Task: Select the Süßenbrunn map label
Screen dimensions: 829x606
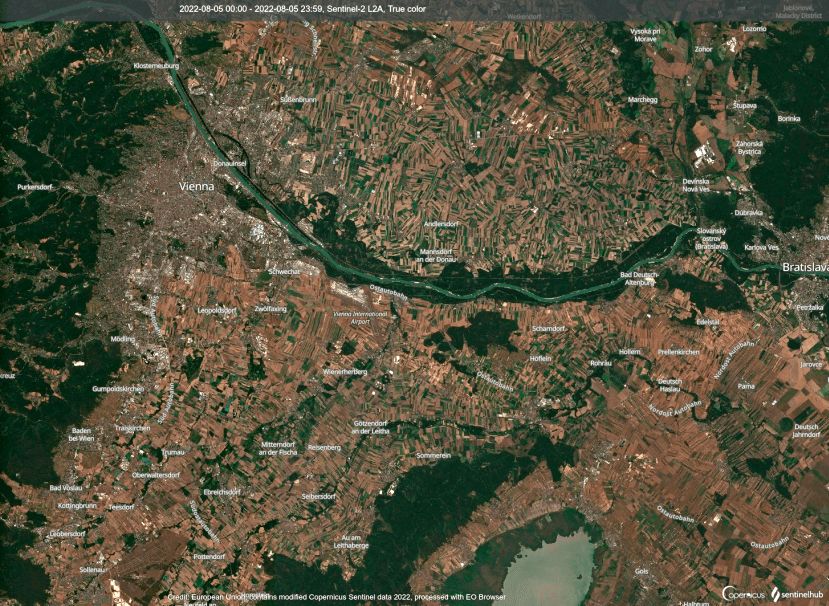Action: click(x=298, y=100)
